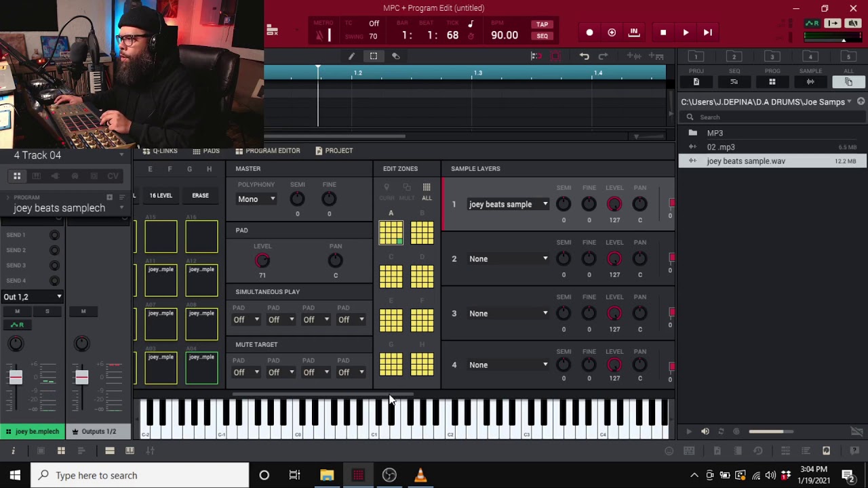Open the Q-LINKS tab
The width and height of the screenshot is (868, 488).
click(x=160, y=150)
